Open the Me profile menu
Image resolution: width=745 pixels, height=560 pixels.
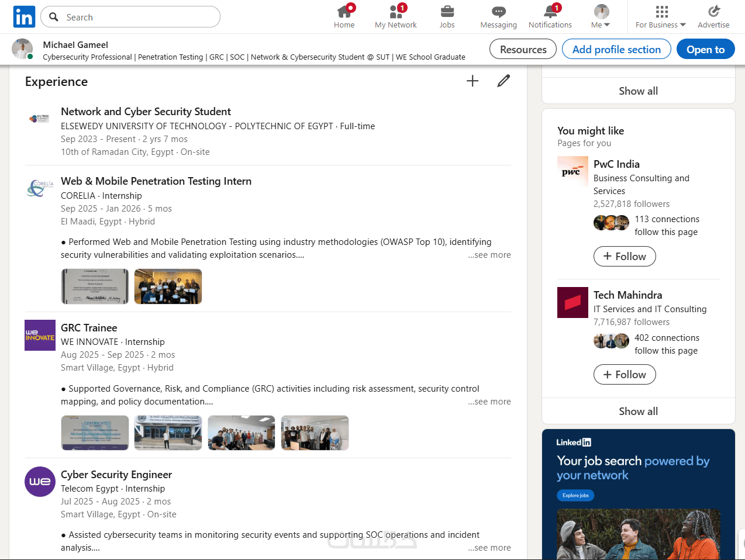pyautogui.click(x=601, y=16)
